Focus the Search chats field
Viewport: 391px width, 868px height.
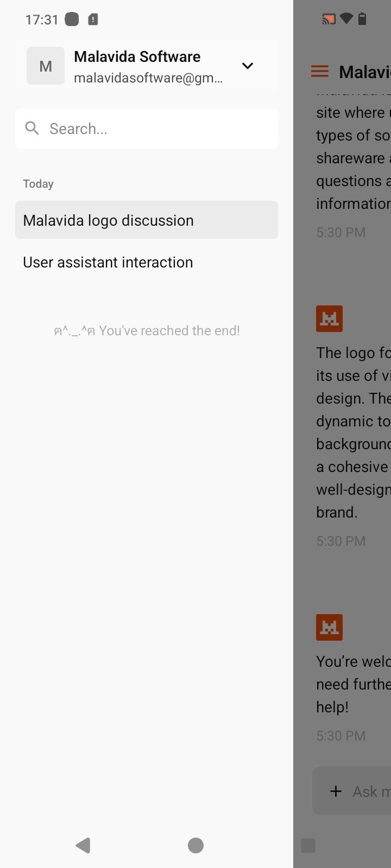[x=157, y=129]
